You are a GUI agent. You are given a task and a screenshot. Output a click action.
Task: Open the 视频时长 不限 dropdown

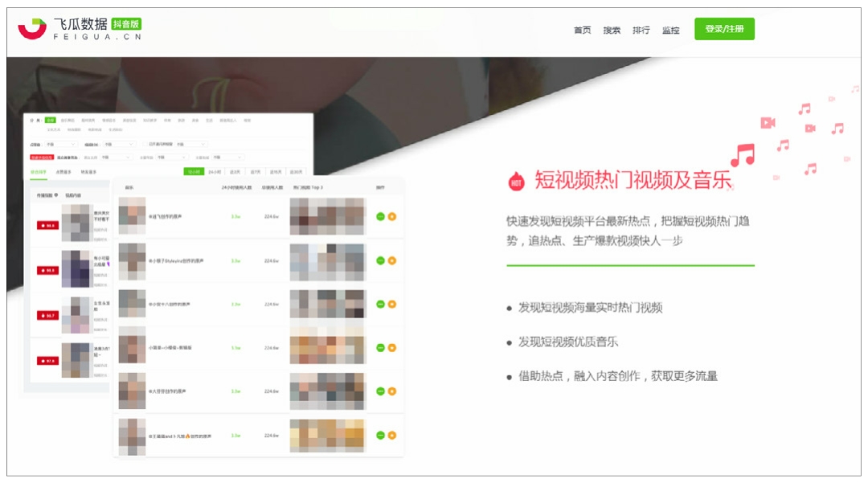(120, 145)
